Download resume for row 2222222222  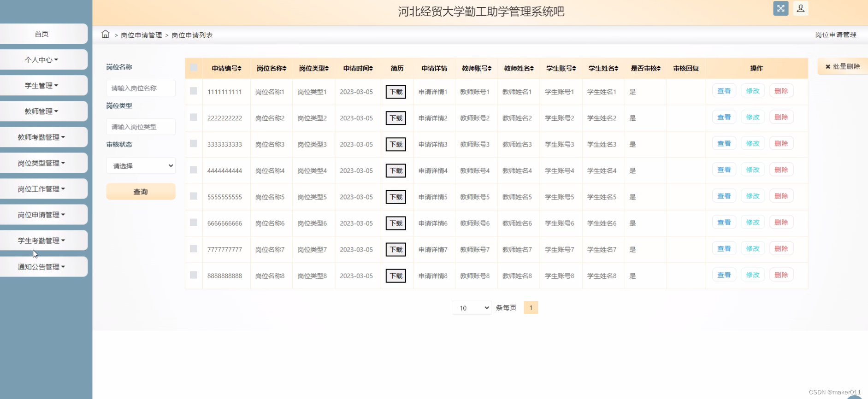[396, 118]
